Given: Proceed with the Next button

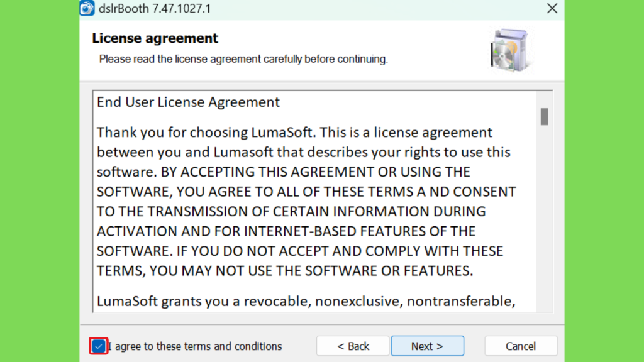Looking at the screenshot, I should [427, 346].
